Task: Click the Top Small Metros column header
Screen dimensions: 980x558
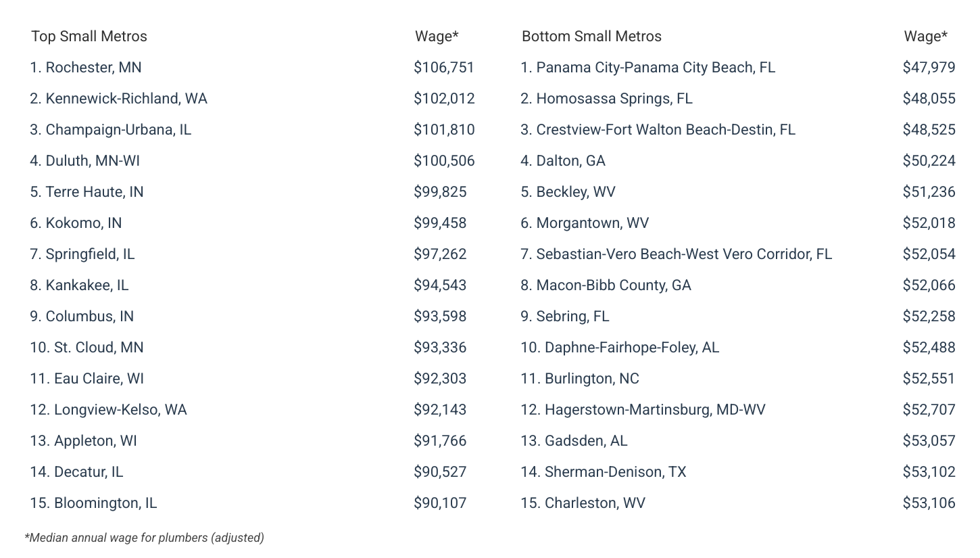Action: pyautogui.click(x=89, y=37)
